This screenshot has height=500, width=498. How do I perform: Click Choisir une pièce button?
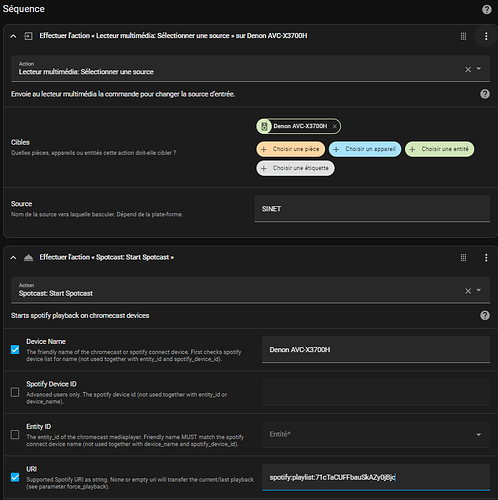[x=291, y=149]
